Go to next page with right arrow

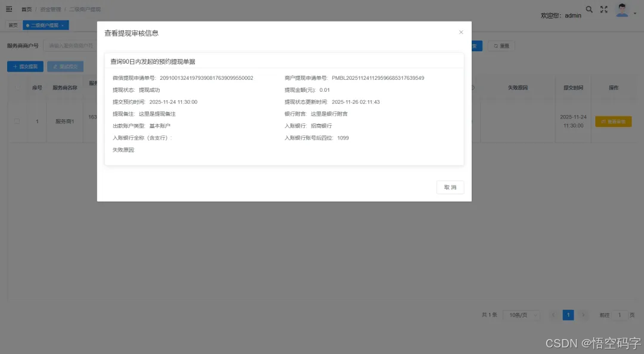coord(583,315)
